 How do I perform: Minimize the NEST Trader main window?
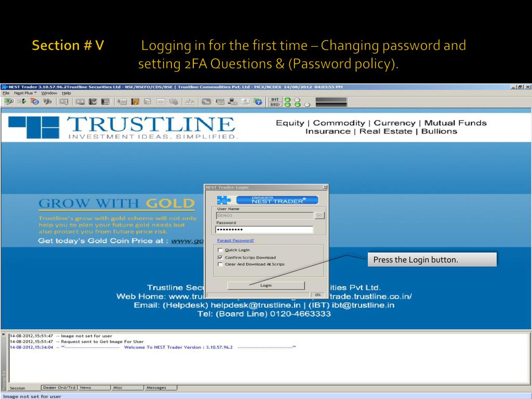pos(514,87)
